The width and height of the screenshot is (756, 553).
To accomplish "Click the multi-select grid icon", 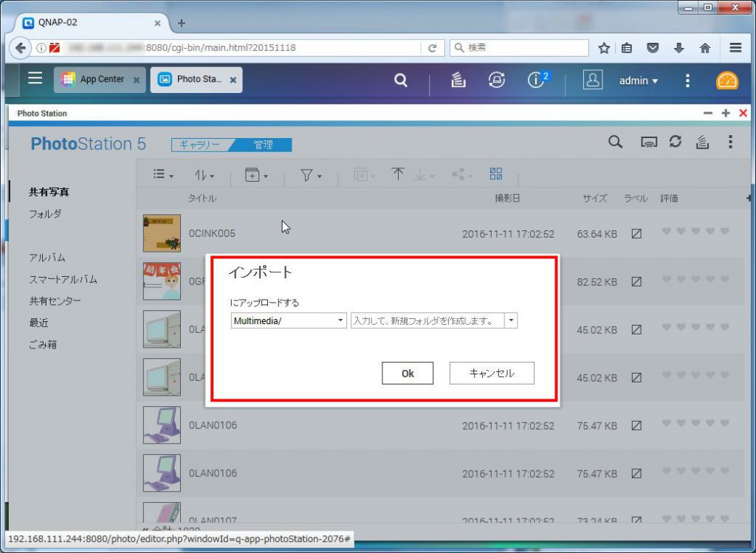I will (495, 174).
